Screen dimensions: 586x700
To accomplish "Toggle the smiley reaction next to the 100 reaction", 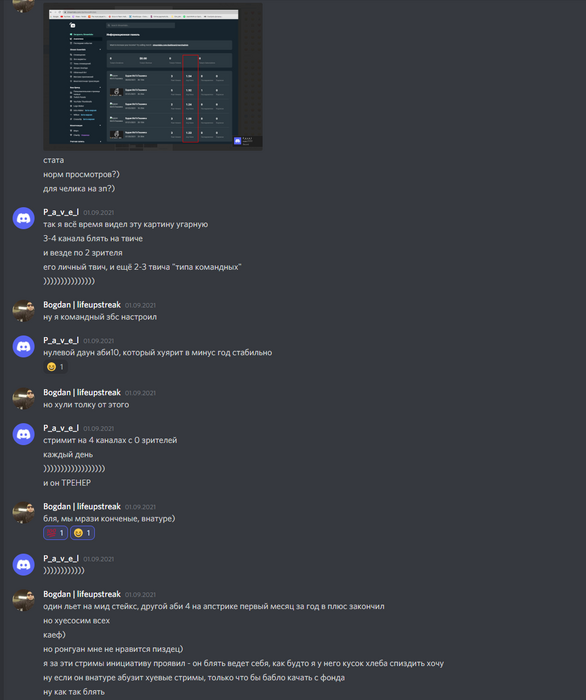I will coord(82,533).
